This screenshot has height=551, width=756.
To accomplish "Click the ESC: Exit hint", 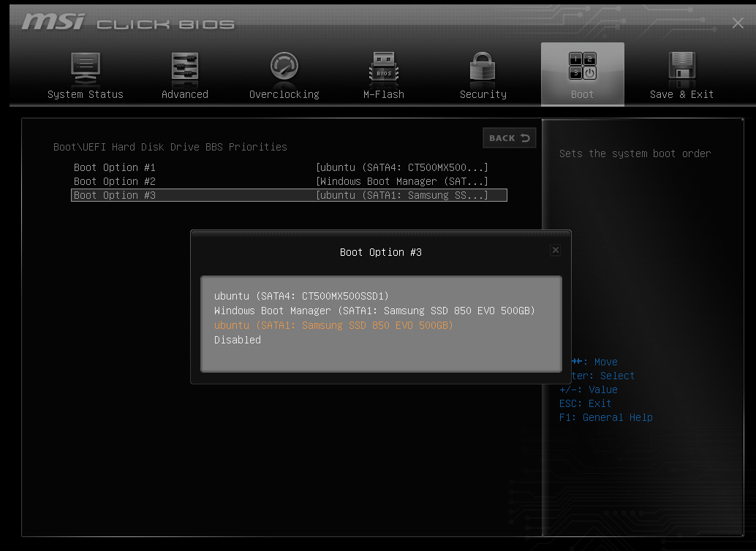I will (586, 403).
